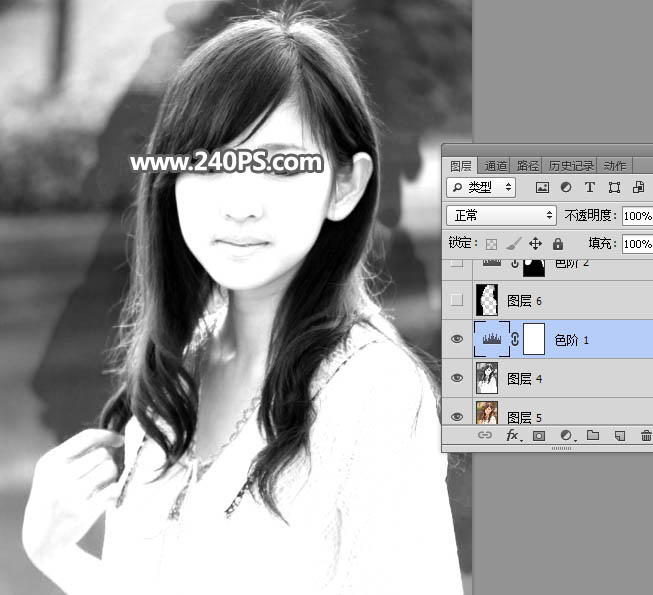The image size is (653, 595).
Task: Select the 色阶 2 mask thumbnail
Action: pyautogui.click(x=534, y=267)
